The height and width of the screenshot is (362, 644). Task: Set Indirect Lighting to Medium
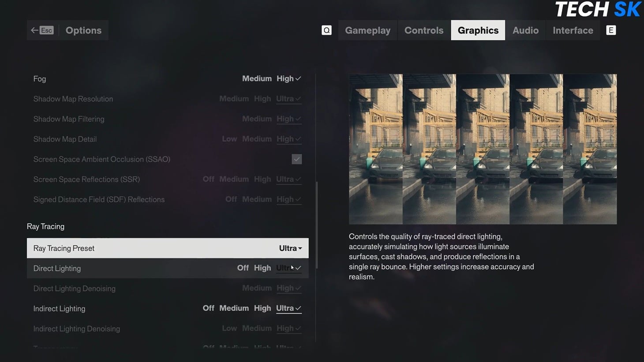tap(234, 308)
